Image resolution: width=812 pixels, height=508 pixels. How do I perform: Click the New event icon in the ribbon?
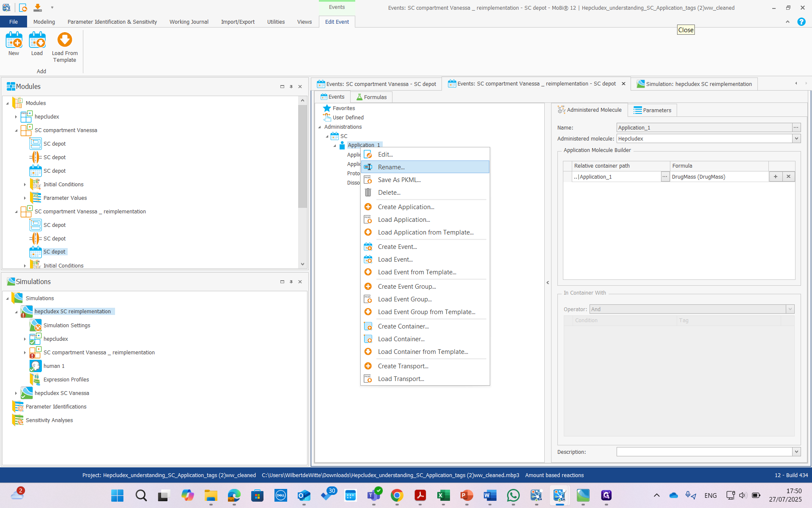tap(14, 41)
